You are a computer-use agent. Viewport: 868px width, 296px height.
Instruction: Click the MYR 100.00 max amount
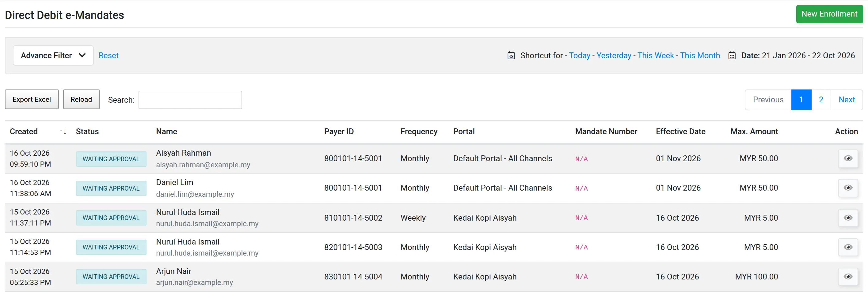[x=756, y=277]
